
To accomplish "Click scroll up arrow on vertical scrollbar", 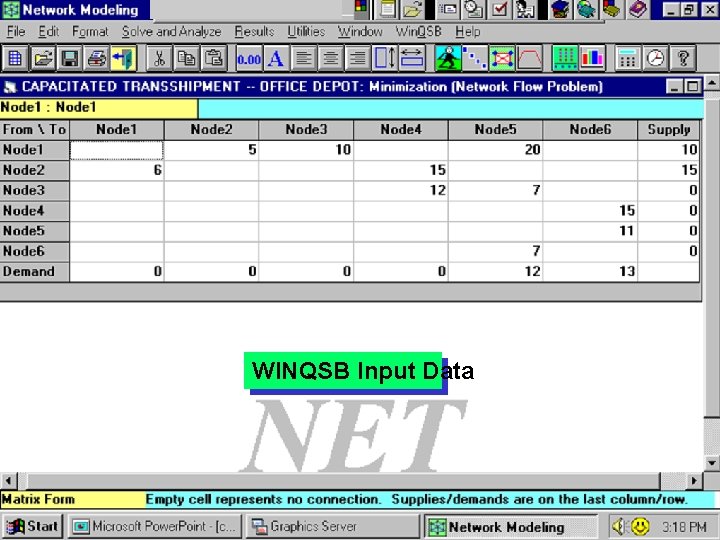I will click(x=711, y=83).
